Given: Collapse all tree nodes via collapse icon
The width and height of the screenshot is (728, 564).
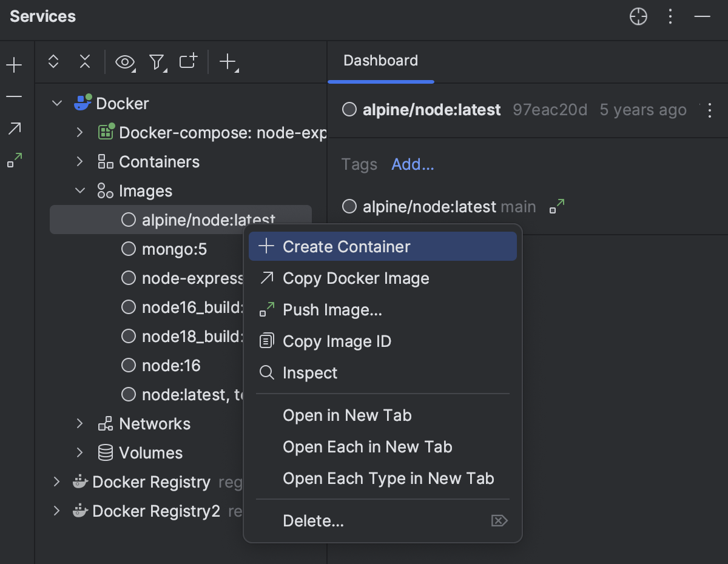Looking at the screenshot, I should [x=84, y=61].
